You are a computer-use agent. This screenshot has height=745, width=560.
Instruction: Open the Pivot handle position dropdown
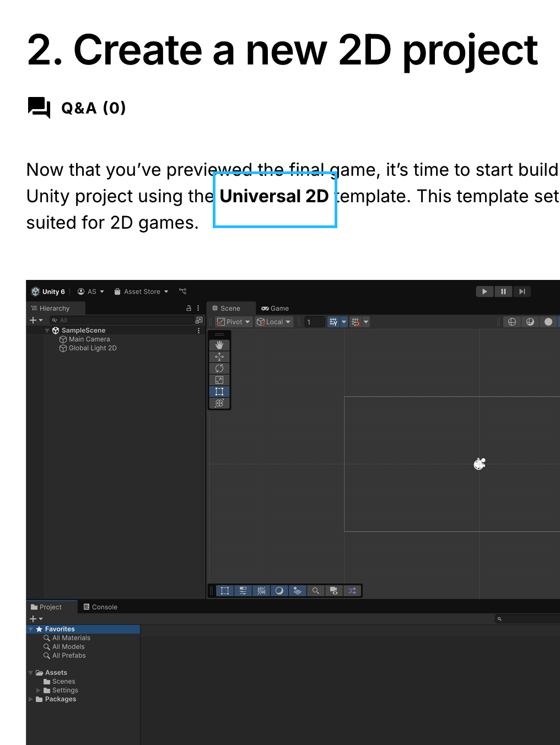(x=234, y=322)
